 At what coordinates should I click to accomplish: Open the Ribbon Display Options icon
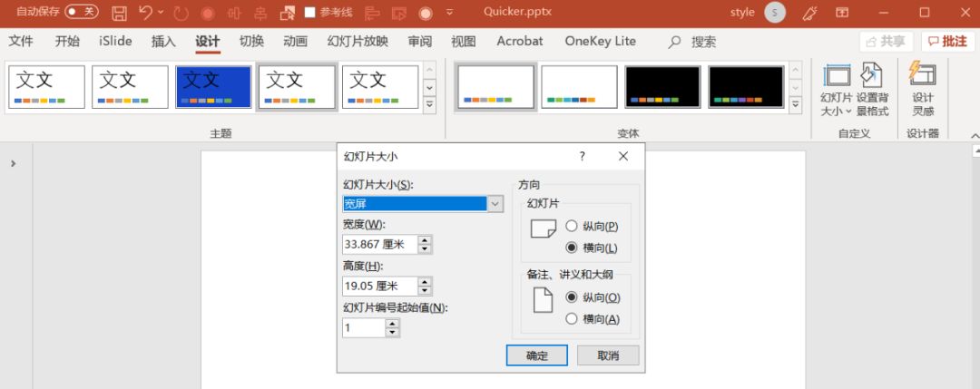pos(842,13)
